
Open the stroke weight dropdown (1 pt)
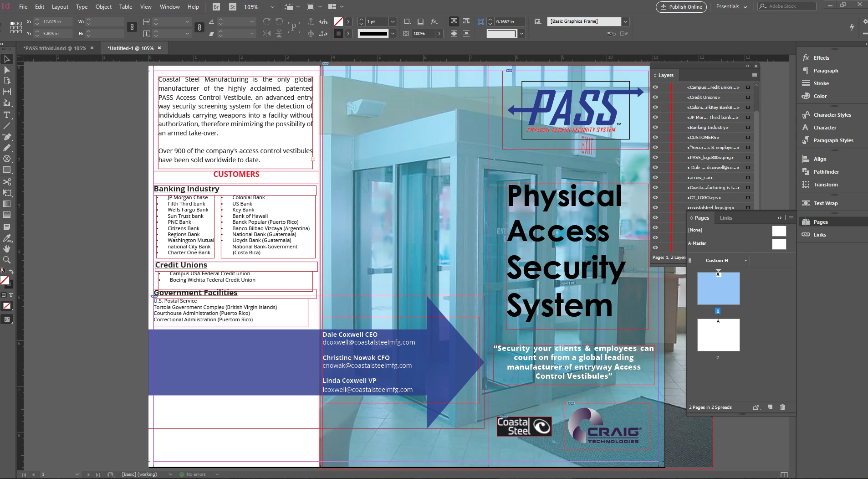(393, 21)
